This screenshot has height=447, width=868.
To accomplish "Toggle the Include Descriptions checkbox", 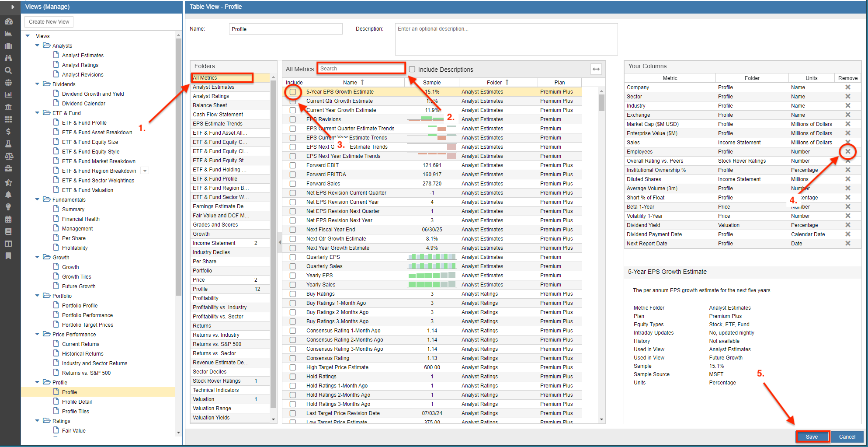I will point(412,69).
